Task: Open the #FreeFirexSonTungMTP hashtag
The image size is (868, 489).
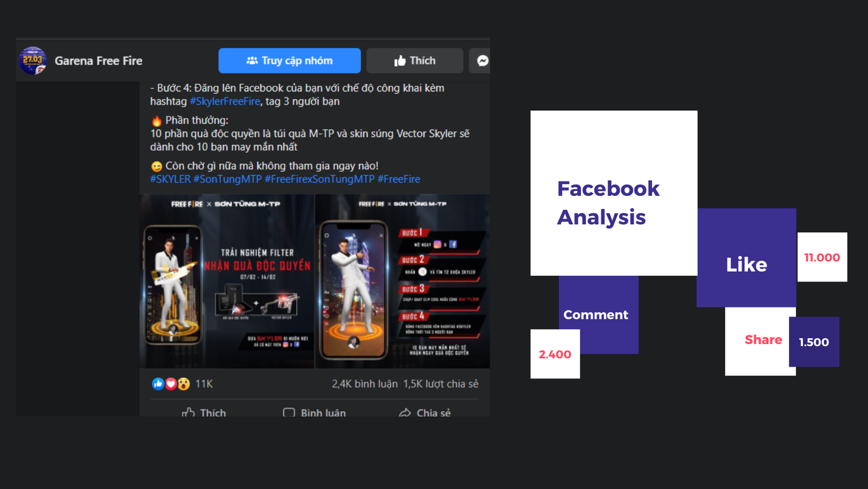Action: (x=320, y=179)
